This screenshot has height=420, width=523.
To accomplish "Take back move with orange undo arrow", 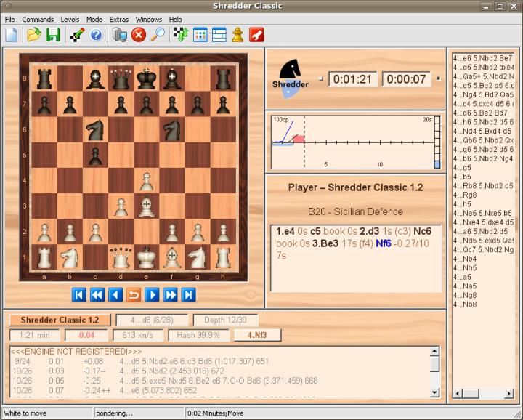I will (134, 294).
